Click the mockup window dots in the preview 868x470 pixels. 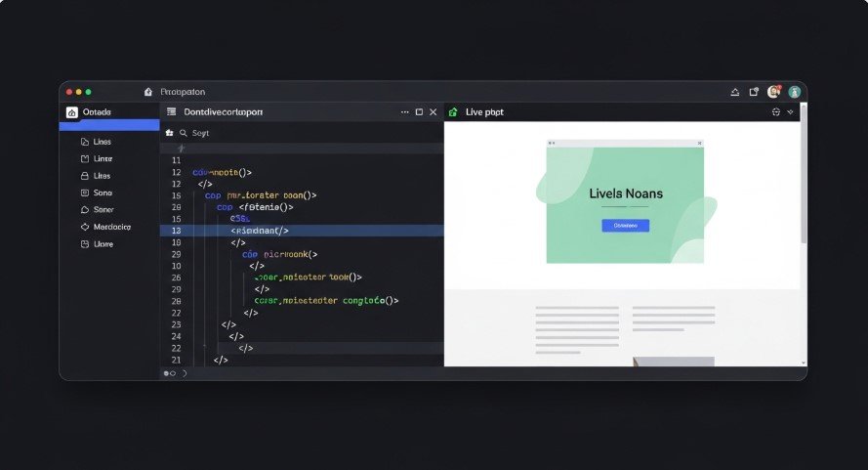552,143
